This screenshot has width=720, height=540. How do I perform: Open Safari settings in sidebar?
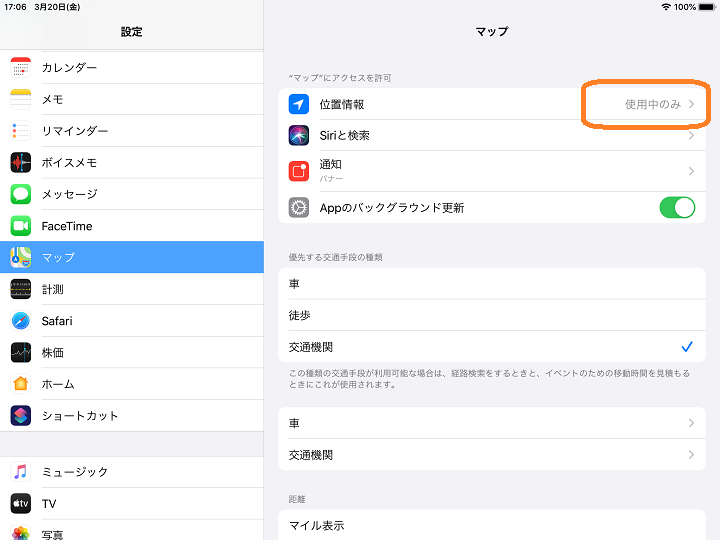point(132,321)
